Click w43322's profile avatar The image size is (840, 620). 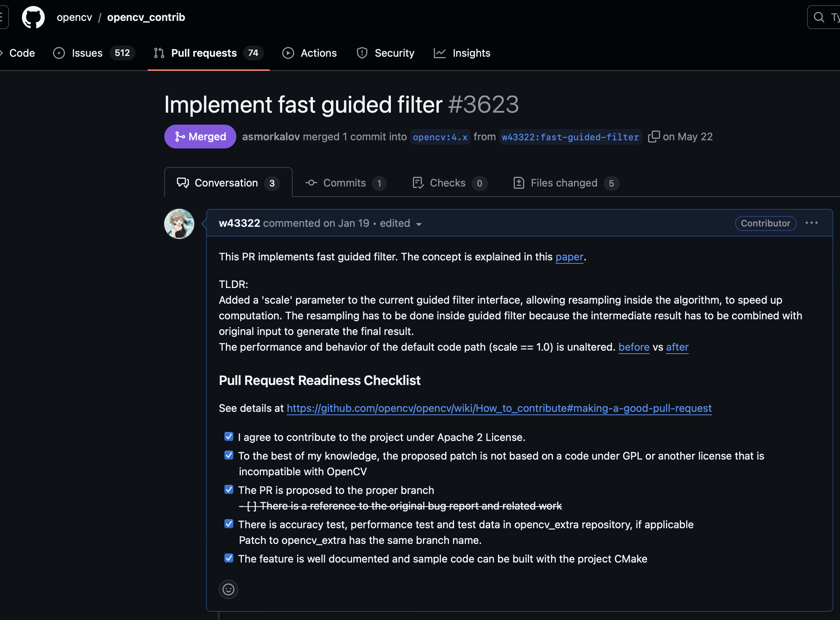[x=179, y=224]
